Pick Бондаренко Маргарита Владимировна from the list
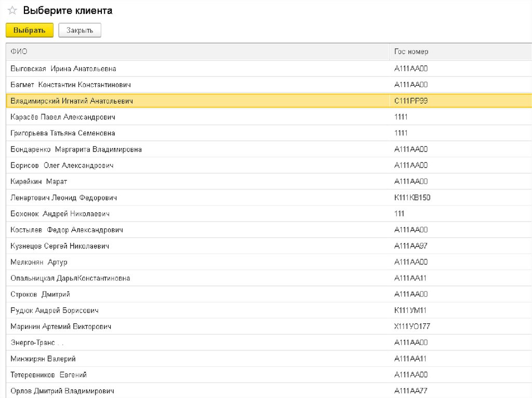The height and width of the screenshot is (398, 532). (76, 149)
